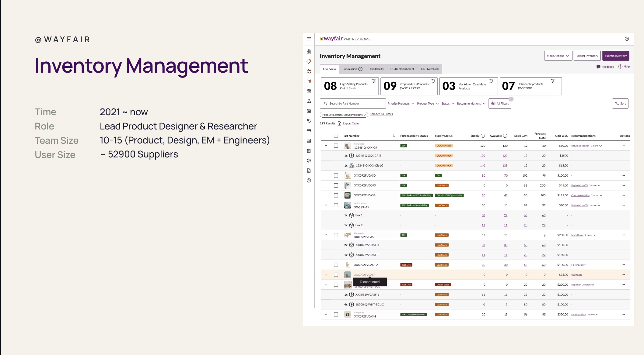This screenshot has width=644, height=355.
Task: Open the user account profile icon
Action: 627,39
